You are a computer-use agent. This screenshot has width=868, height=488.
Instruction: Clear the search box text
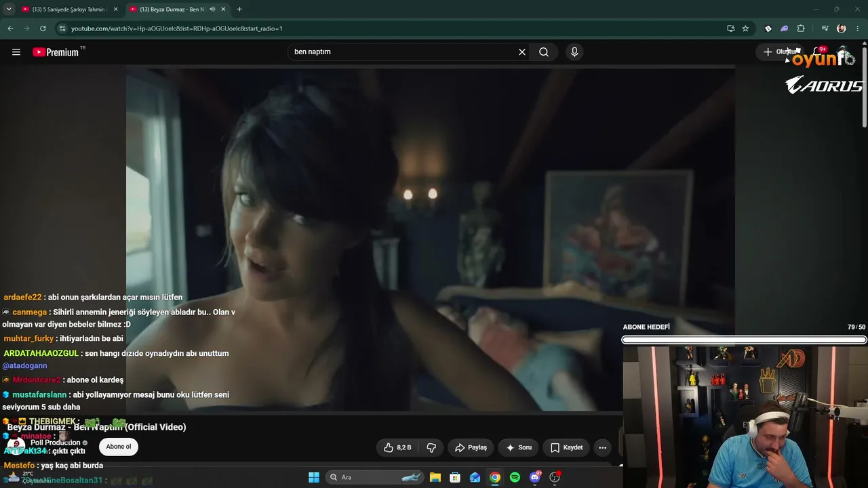tap(522, 52)
